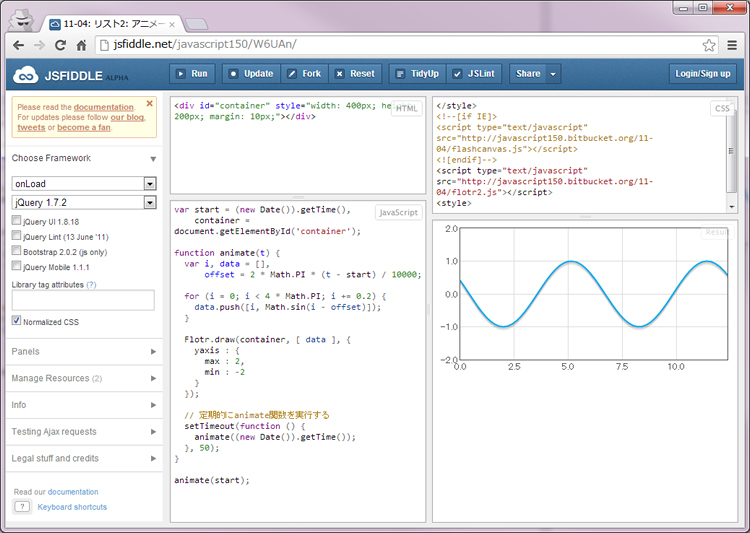This screenshot has height=533, width=750.
Task: Open the jQuery 1.7.2 framework dropdown
Action: [84, 202]
